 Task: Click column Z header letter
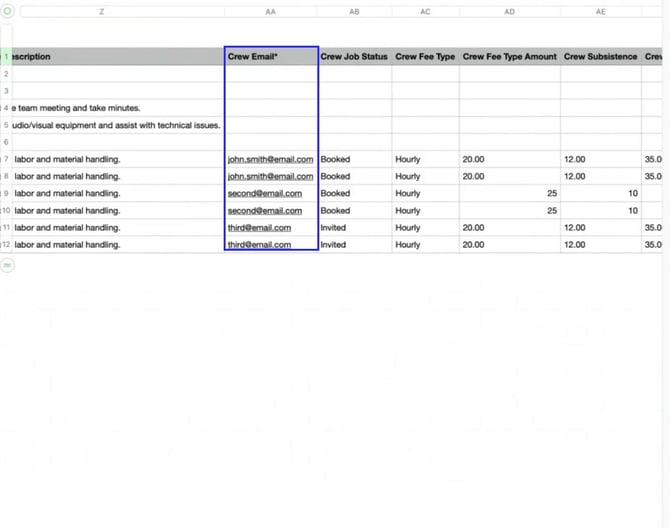[102, 13]
